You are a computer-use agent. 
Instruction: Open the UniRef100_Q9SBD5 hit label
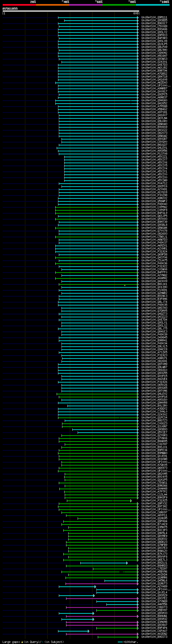(154, 20)
